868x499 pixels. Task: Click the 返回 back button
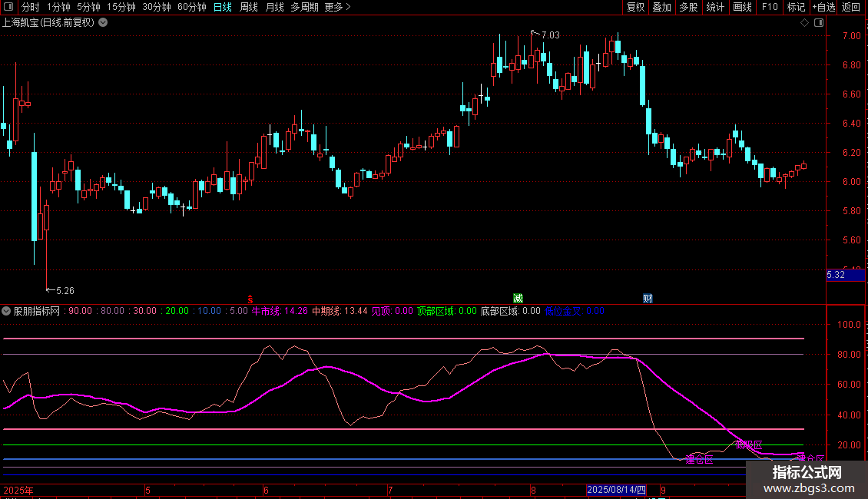(x=851, y=7)
